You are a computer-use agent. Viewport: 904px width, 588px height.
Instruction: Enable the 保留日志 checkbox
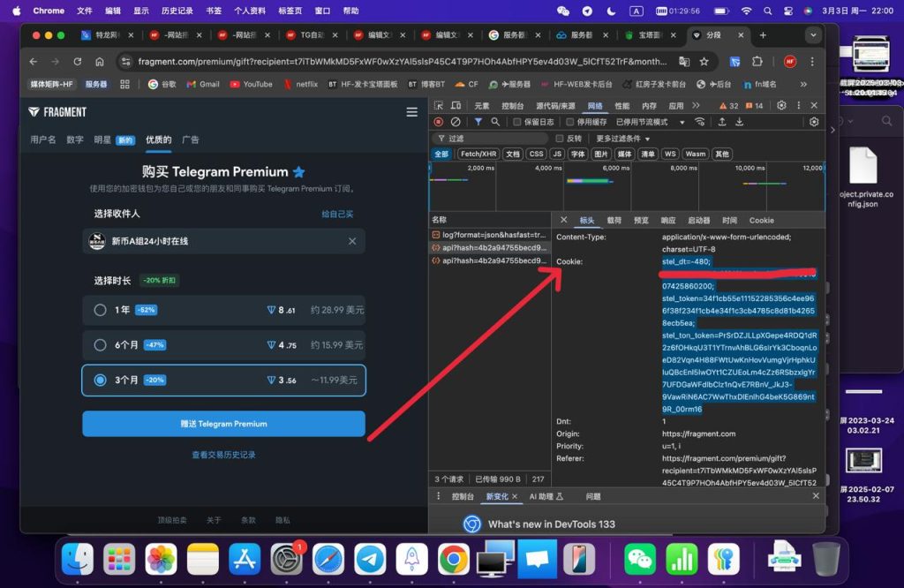point(517,122)
